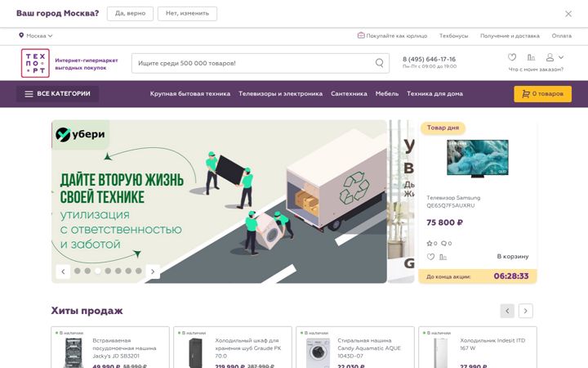The image size is (588, 368).
Task: Click "В корзину" for Samsung TV
Action: click(x=513, y=257)
